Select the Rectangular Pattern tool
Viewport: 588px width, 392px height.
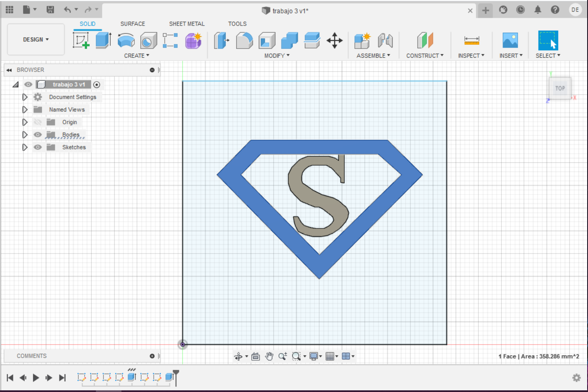tap(170, 41)
